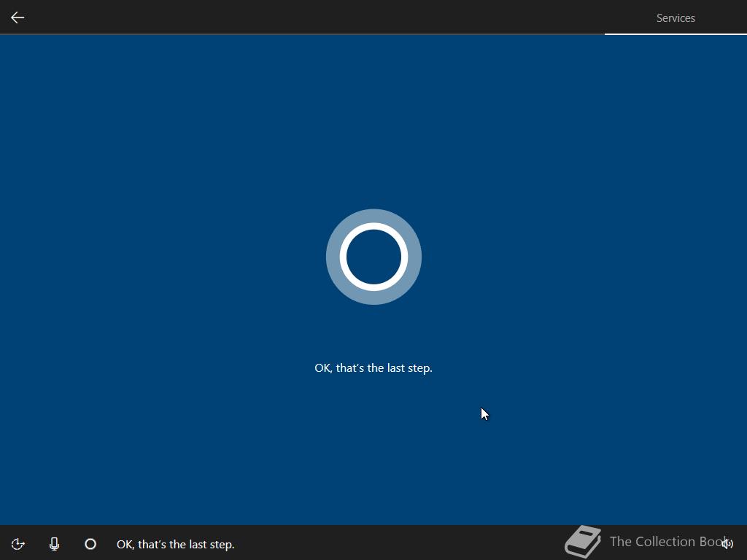Open the Services tab

(676, 18)
